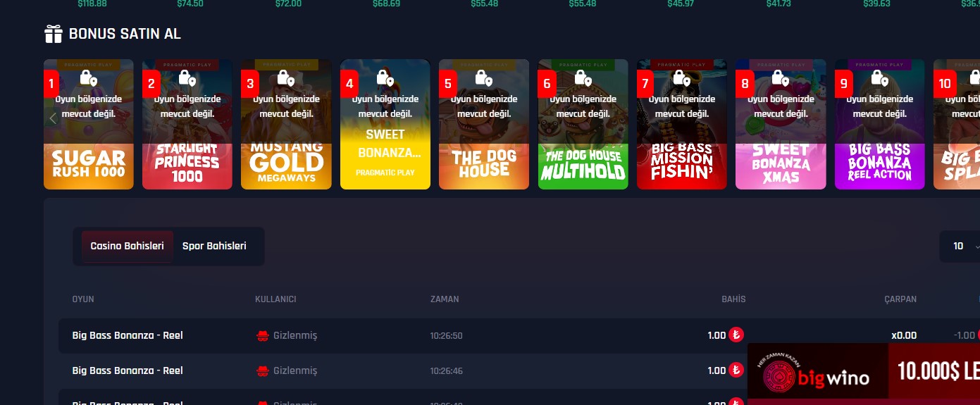Click the lira currency icon in second bet row
Screen dimensions: 980x405
click(736, 370)
